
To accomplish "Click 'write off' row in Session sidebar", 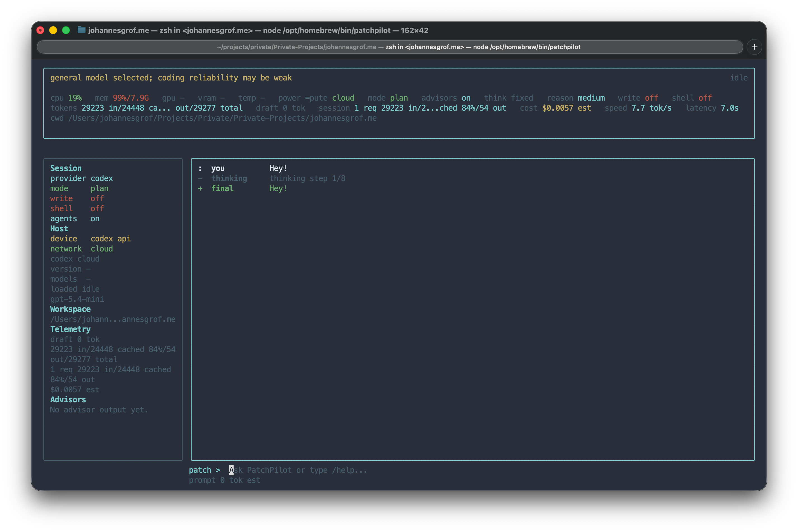I will [x=77, y=198].
